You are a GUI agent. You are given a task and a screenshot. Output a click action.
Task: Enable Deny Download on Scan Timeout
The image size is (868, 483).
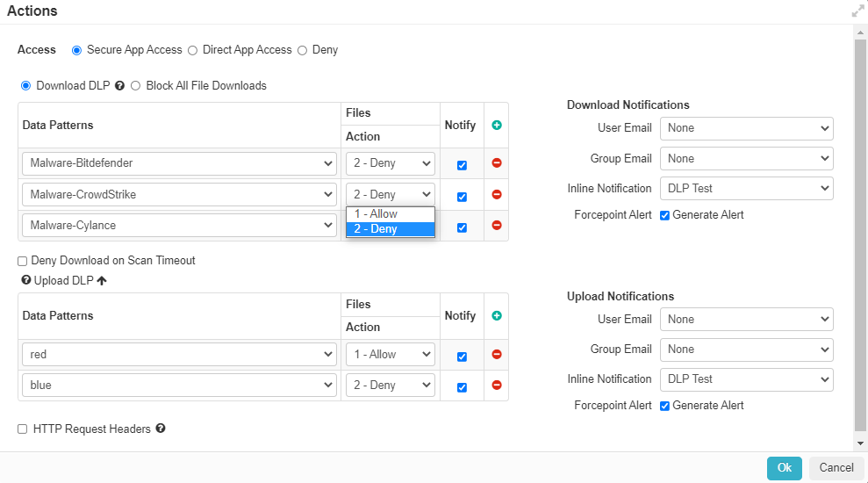[23, 261]
